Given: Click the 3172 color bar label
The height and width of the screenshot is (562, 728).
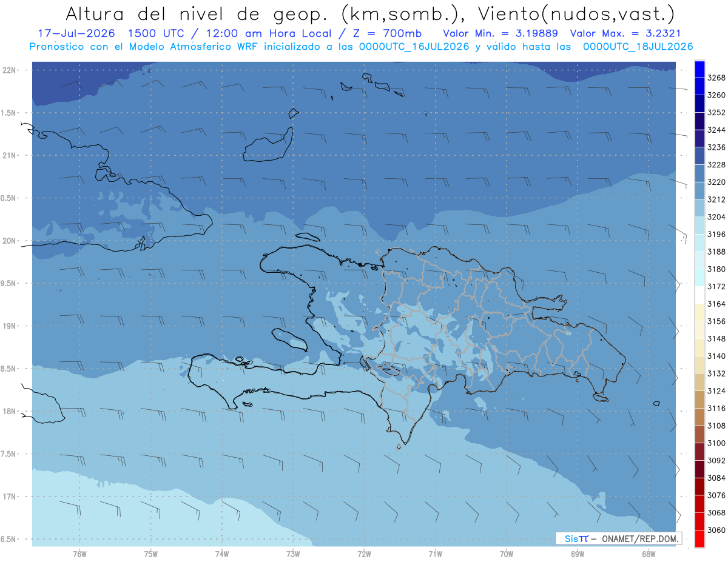Looking at the screenshot, I should (x=716, y=286).
